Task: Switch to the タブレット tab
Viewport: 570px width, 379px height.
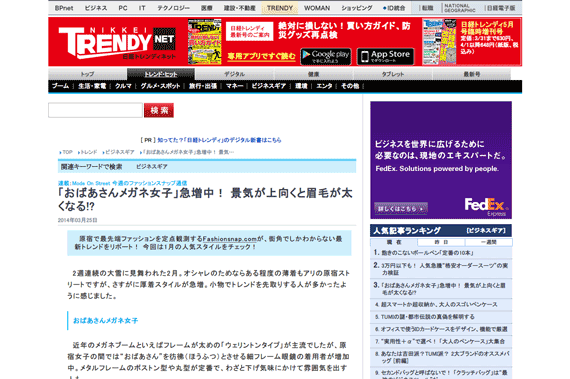Action: (x=393, y=74)
